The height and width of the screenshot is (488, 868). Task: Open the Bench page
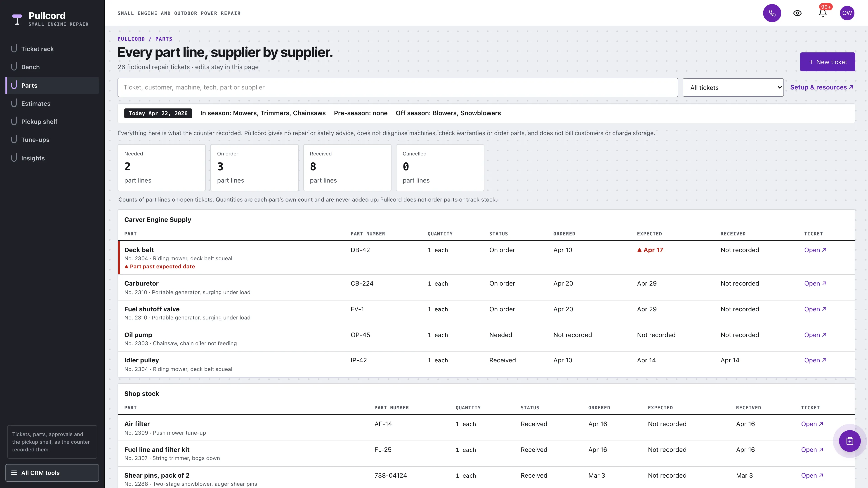pos(52,67)
